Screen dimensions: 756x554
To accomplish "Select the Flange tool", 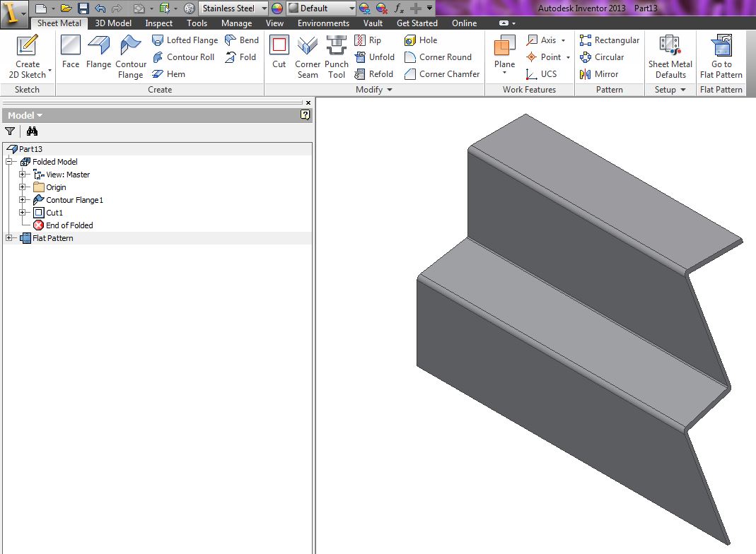I will (x=99, y=52).
